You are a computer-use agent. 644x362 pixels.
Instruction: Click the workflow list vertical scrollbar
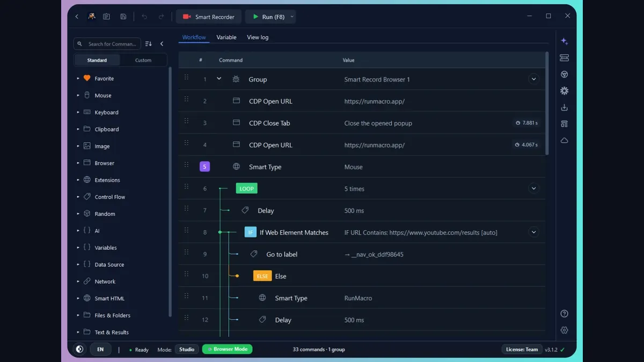tap(547, 103)
